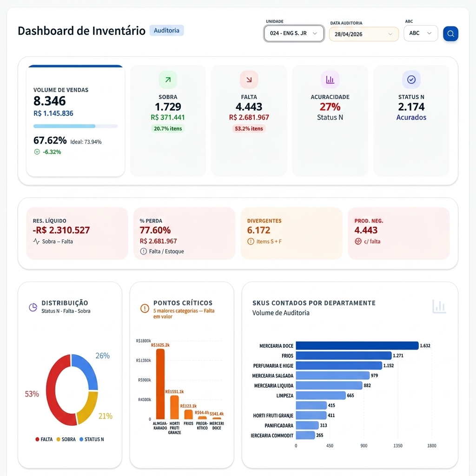Viewport: 476px width, 476px height.
Task: Click the info icon beside Falta / Estoque
Action: 143,251
